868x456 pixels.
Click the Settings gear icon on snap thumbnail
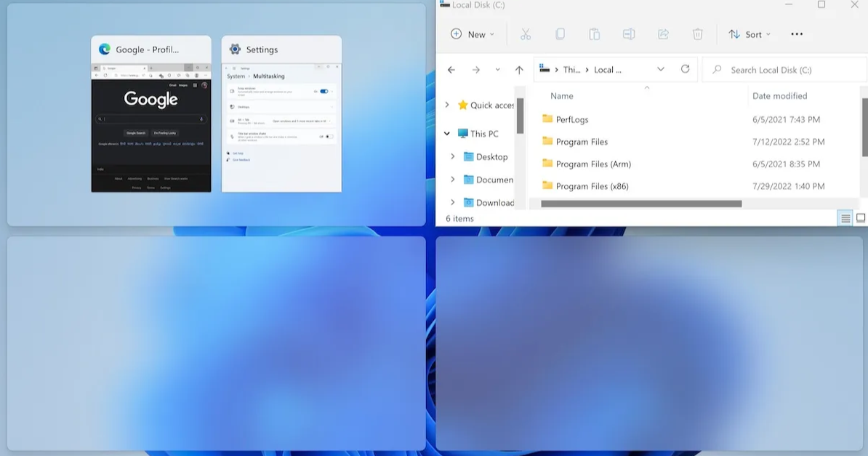tap(236, 49)
